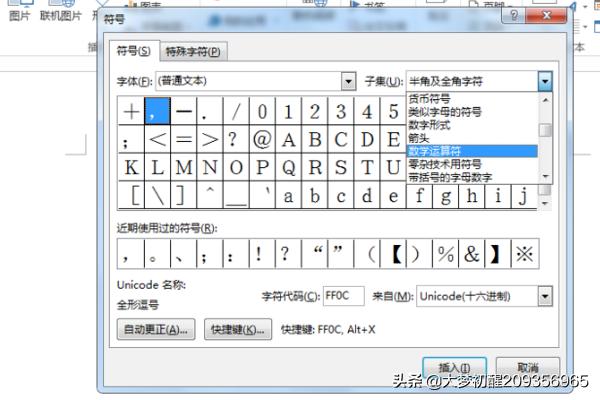
Task: Click 联机图片 in the Word ribbon behind
Action: click(61, 16)
